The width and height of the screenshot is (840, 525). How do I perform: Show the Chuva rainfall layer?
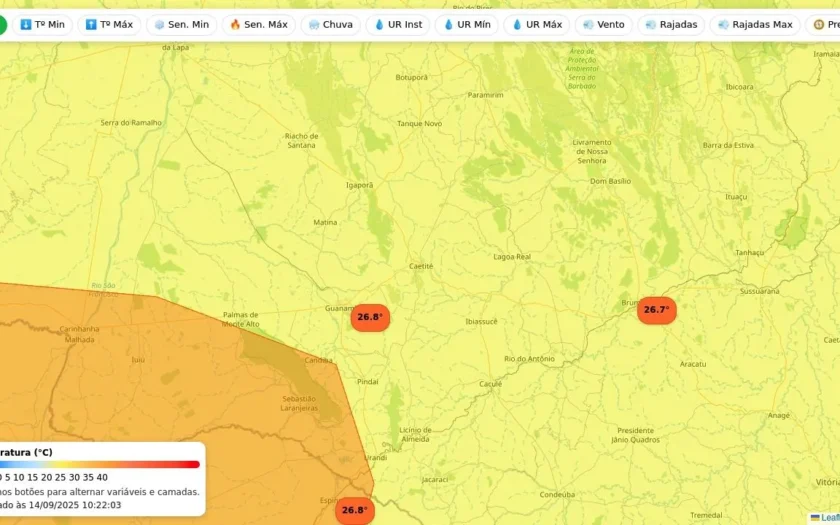coord(331,25)
